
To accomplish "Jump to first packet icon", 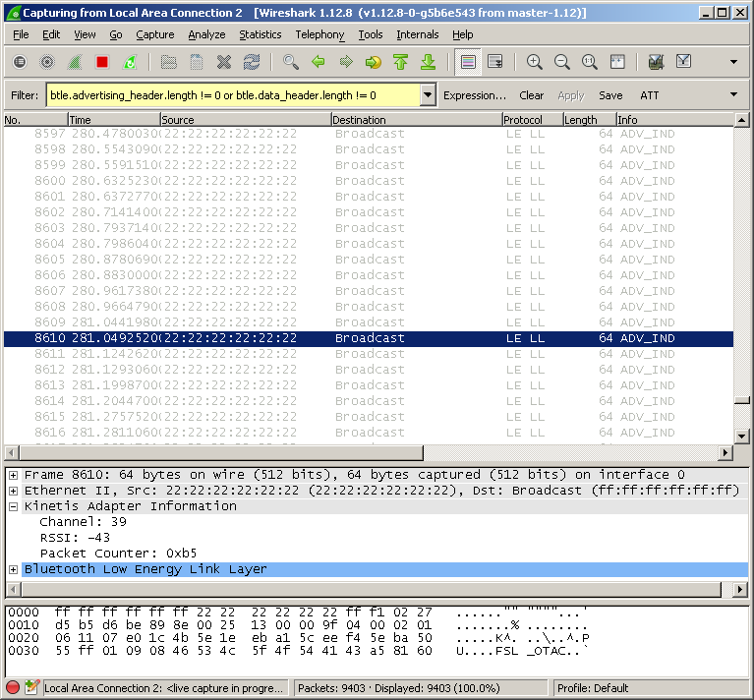I will 400,62.
